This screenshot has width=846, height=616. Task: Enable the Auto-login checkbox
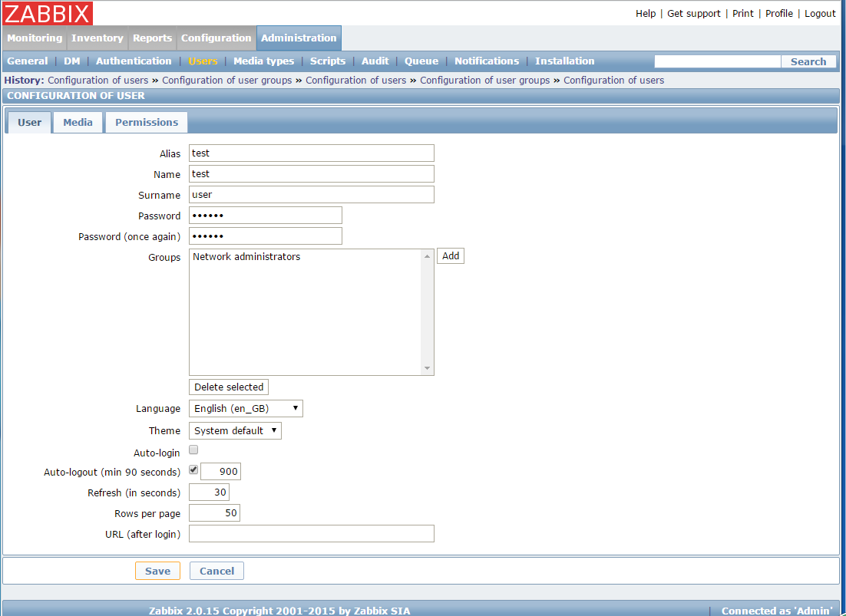point(193,450)
